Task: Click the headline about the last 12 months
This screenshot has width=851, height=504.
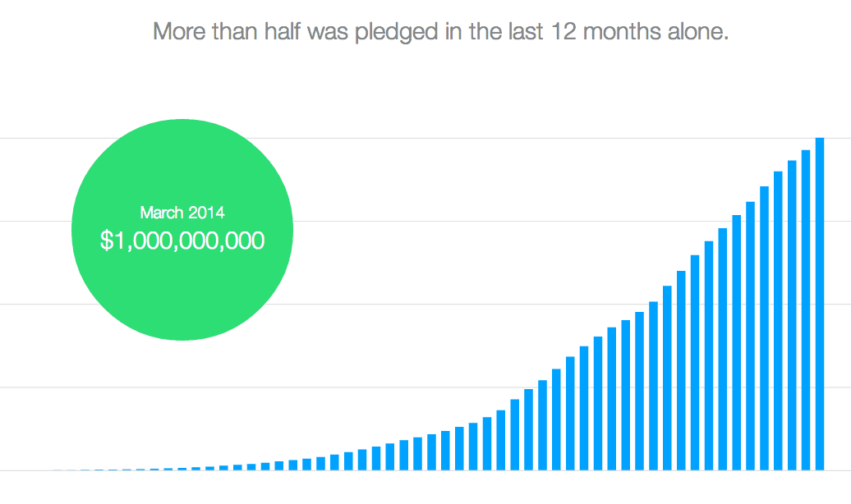Action: (440, 31)
